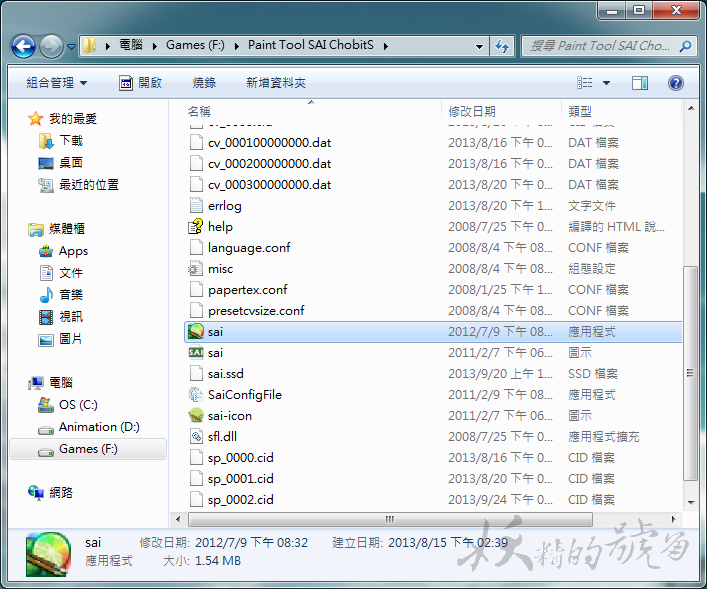The height and width of the screenshot is (589, 707).
Task: Click the sfl.dll file icon
Action: (196, 437)
